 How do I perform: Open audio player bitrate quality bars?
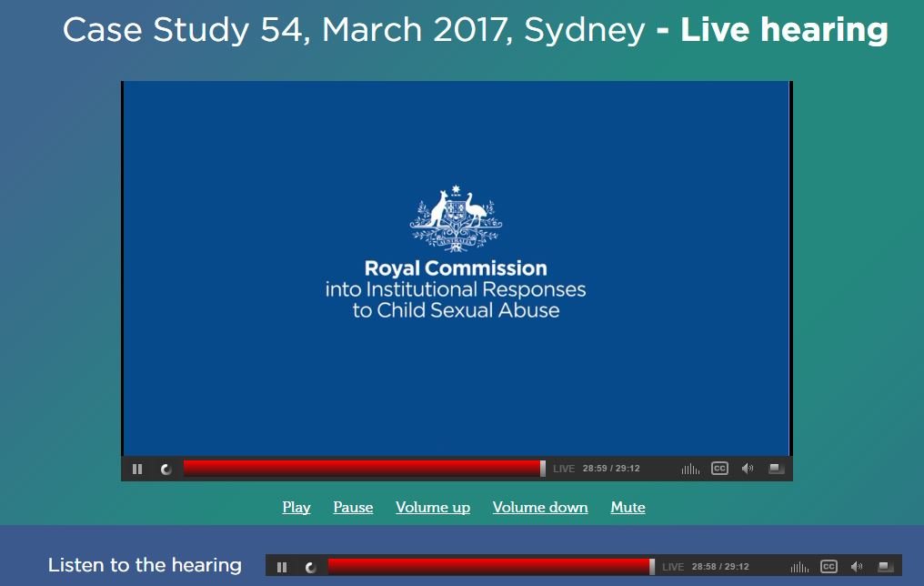(x=799, y=567)
